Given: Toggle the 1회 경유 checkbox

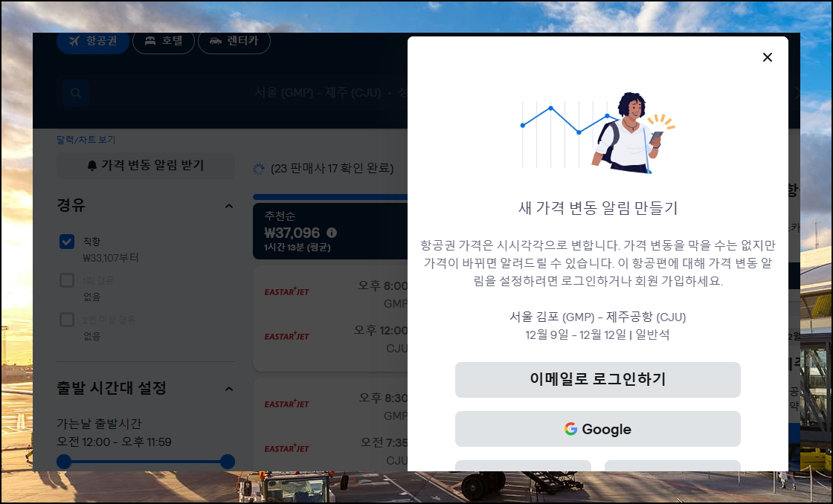Looking at the screenshot, I should point(67,280).
